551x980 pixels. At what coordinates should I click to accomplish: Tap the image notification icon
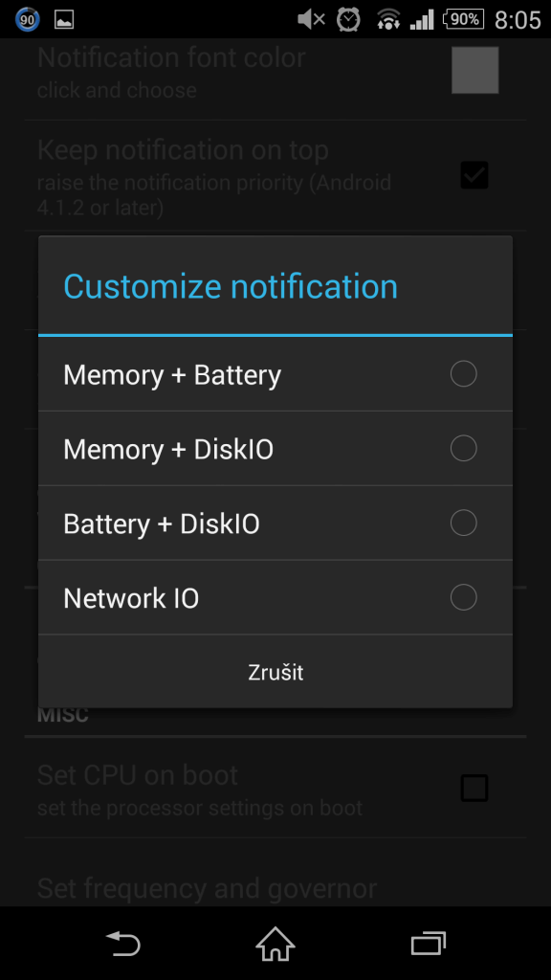tap(64, 20)
